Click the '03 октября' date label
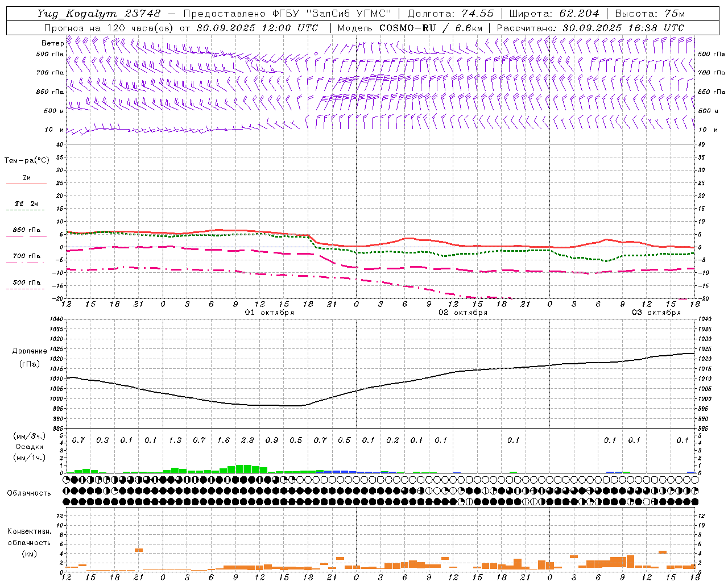The height and width of the screenshot is (582, 728). click(x=656, y=313)
